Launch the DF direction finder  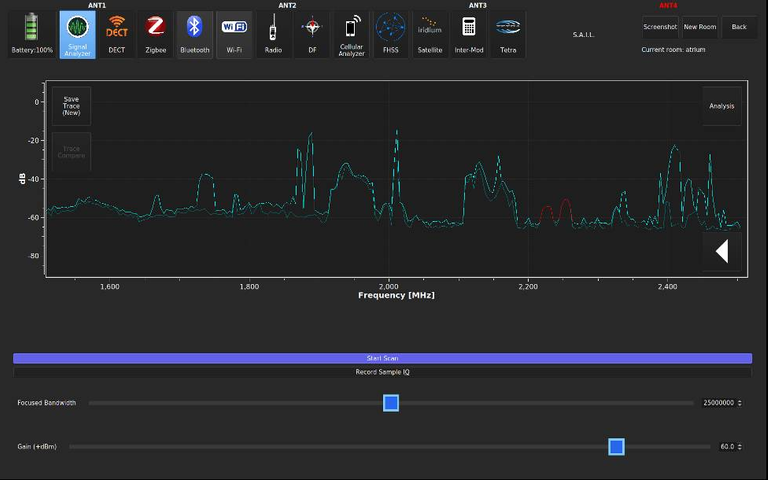coord(312,33)
